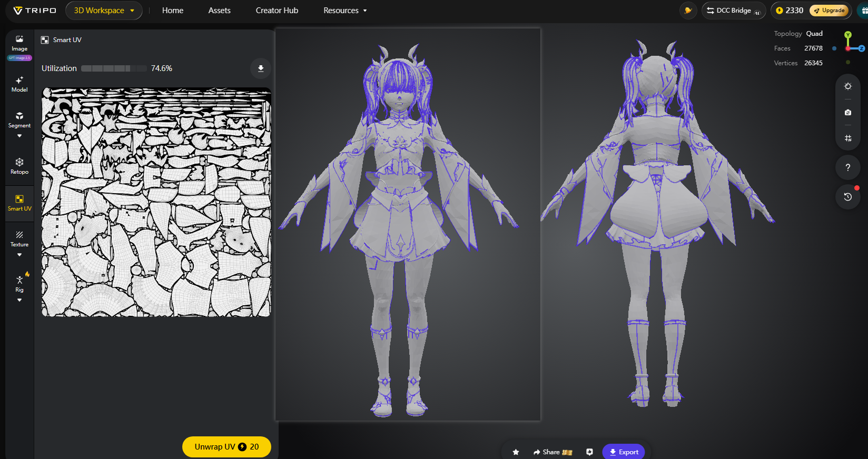Click the Unwrap UV button
The image size is (868, 459).
coord(226,447)
